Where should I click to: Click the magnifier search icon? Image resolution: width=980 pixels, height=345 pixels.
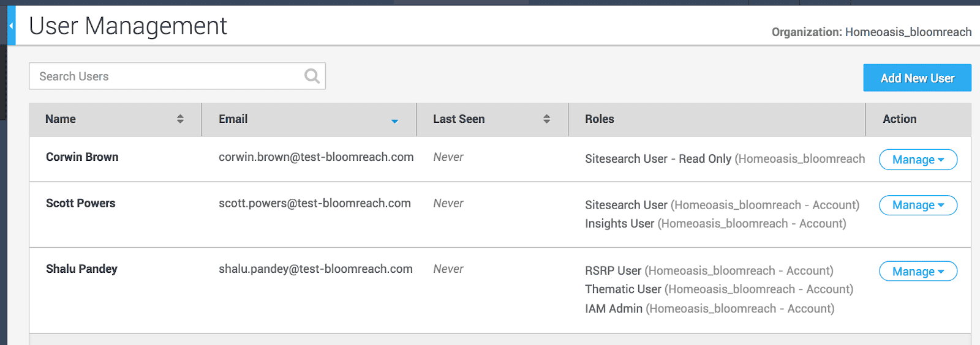click(312, 76)
